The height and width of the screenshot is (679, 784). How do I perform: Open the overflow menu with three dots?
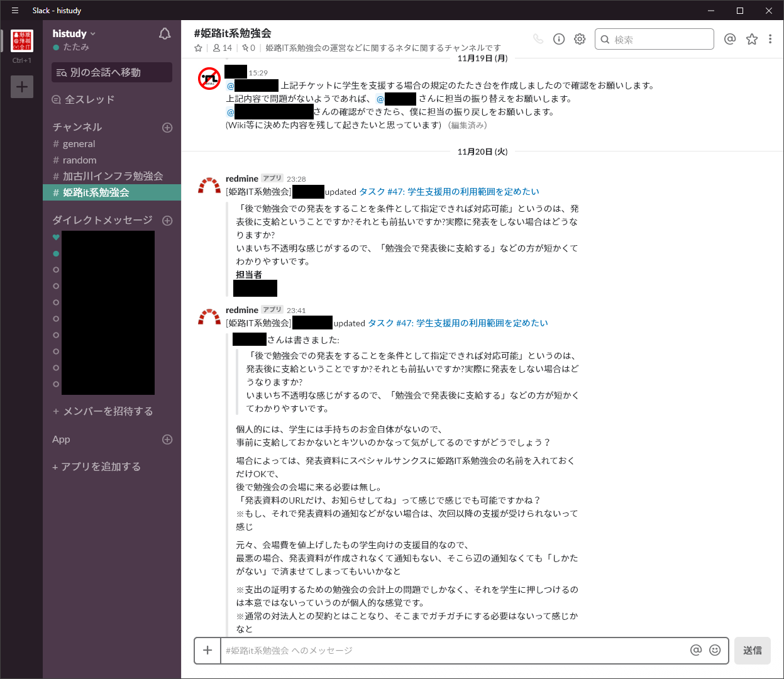[x=770, y=38]
